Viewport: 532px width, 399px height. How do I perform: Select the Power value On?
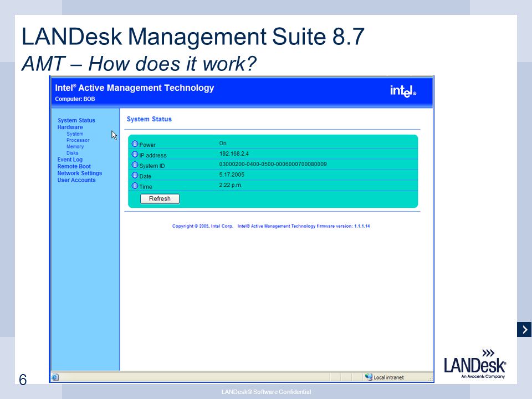tap(223, 143)
